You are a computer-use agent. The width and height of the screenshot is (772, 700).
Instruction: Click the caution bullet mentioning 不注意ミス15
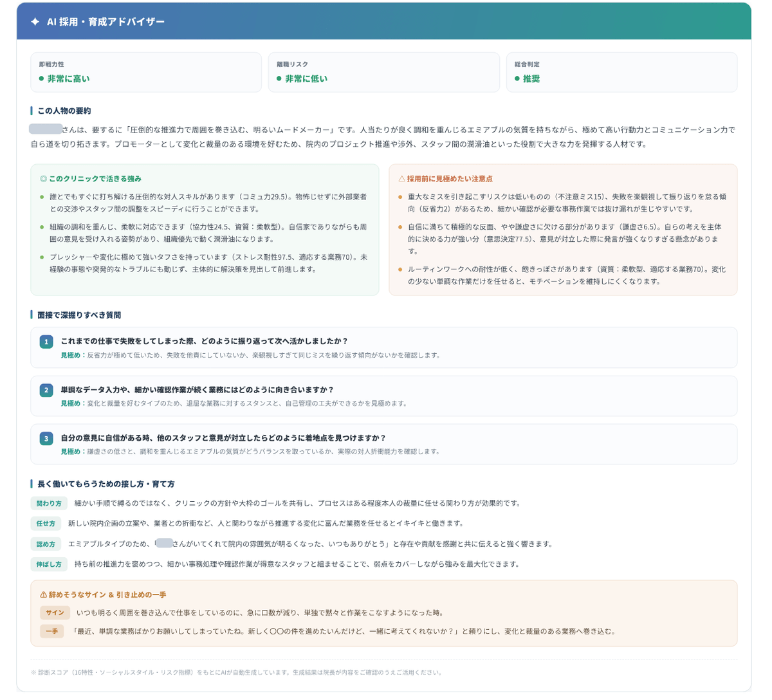pyautogui.click(x=567, y=203)
